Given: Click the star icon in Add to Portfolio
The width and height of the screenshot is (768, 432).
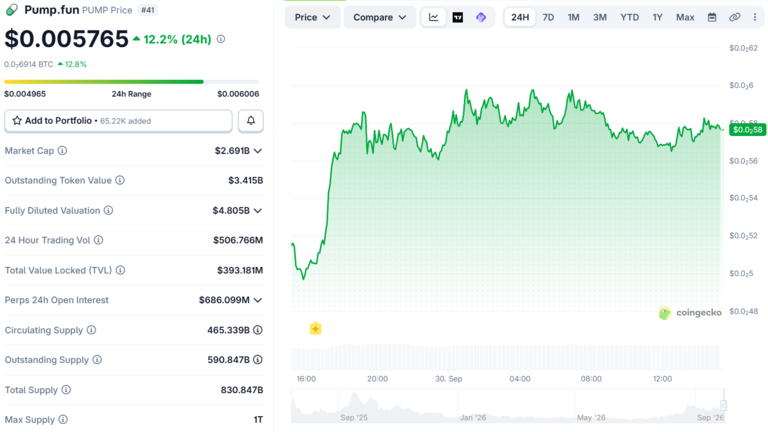Looking at the screenshot, I should click(17, 120).
